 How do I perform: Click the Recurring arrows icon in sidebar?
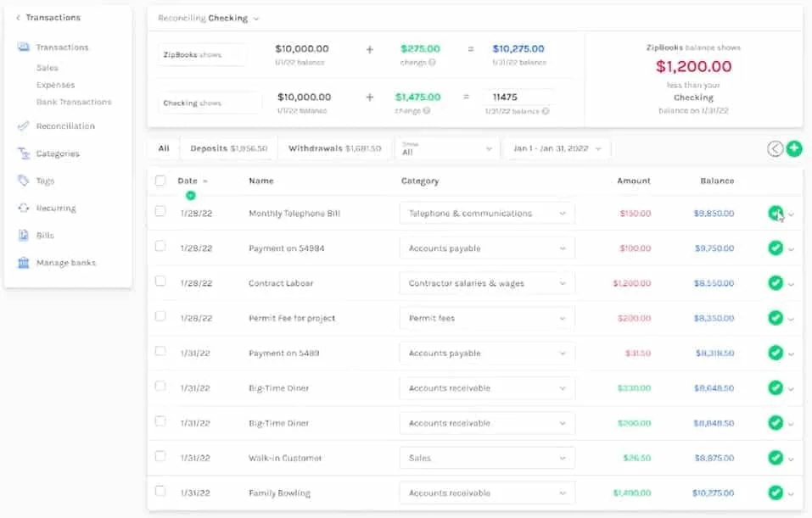[23, 208]
